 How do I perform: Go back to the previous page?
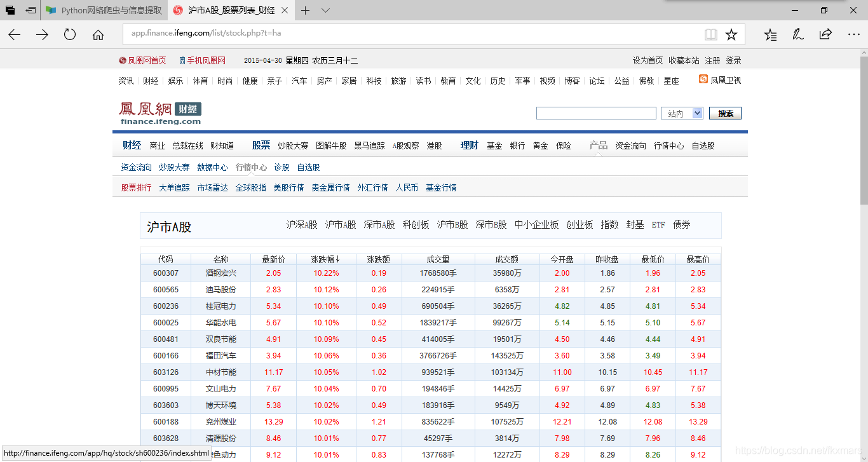click(14, 35)
